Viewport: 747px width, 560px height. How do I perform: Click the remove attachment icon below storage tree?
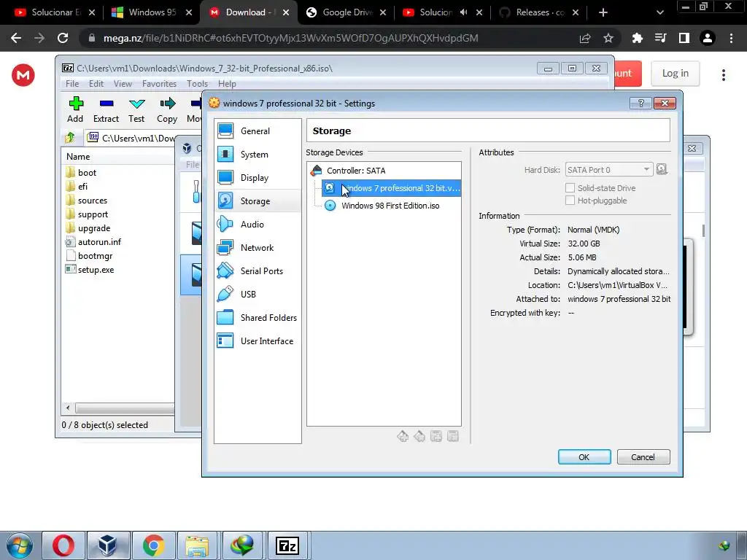(452, 436)
